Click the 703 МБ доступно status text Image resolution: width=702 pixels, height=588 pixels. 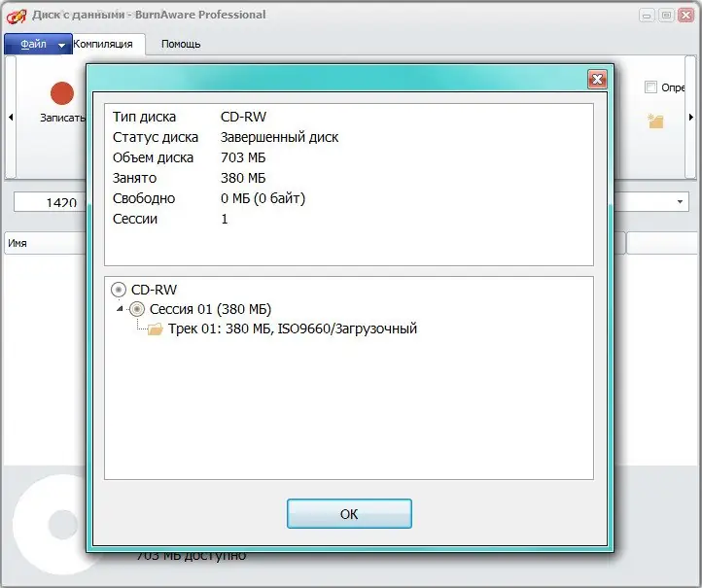coord(191,556)
